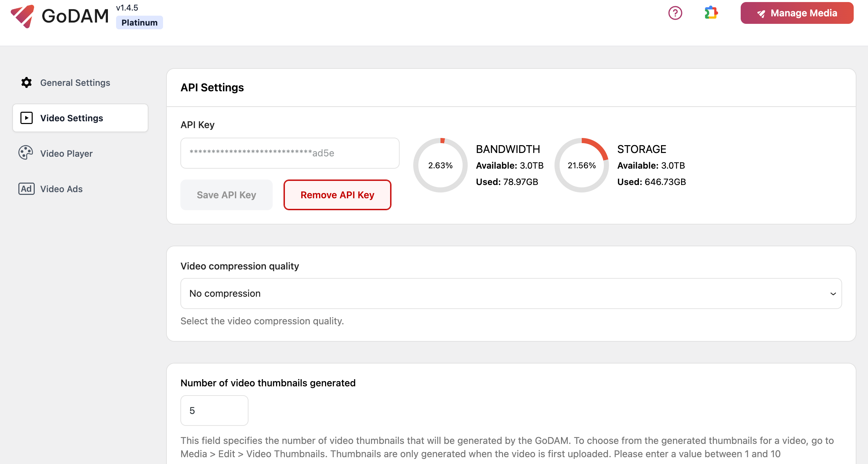Image resolution: width=868 pixels, height=464 pixels.
Task: Open the Video Ads section
Action: [61, 189]
